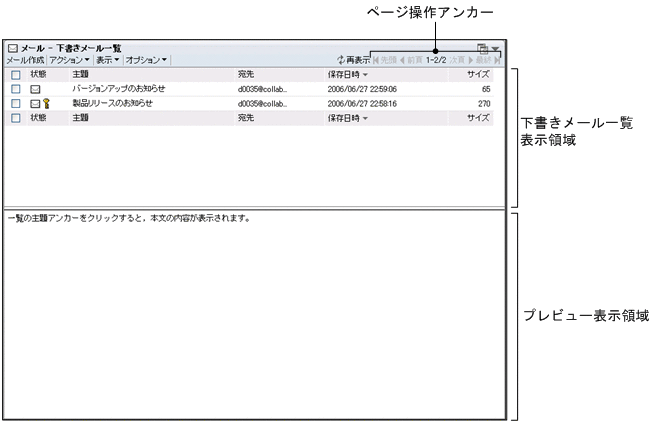
Task: Click the envelope status icon for 製品リリースのお知らせ
Action: click(35, 104)
